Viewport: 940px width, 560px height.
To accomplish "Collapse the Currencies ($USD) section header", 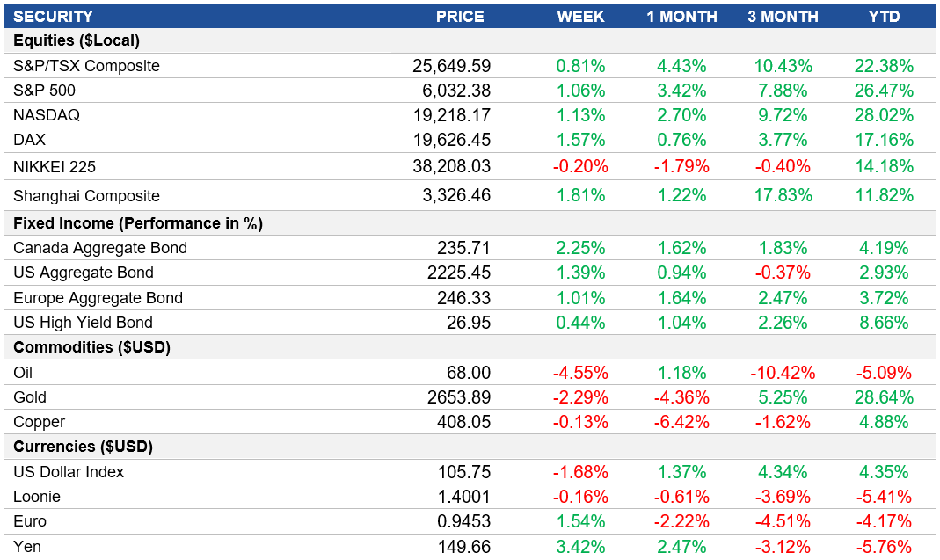I will click(x=77, y=447).
